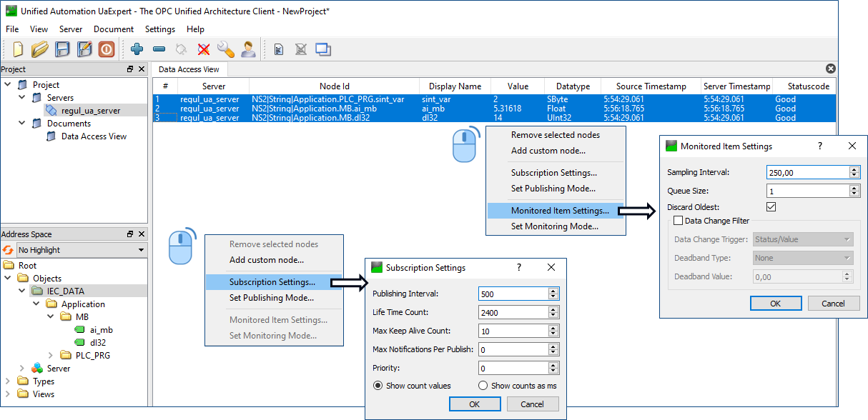Click the Publishing Interval input field
868x420 pixels.
(x=513, y=294)
